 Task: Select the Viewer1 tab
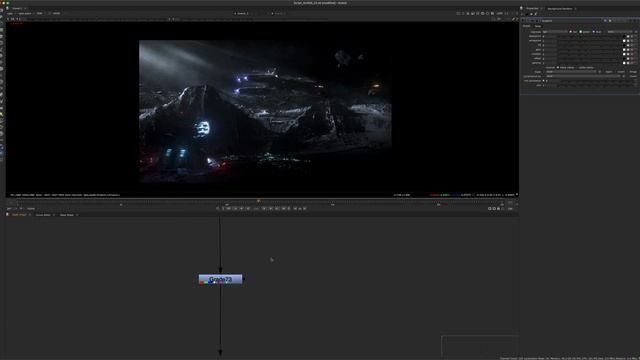pyautogui.click(x=17, y=8)
